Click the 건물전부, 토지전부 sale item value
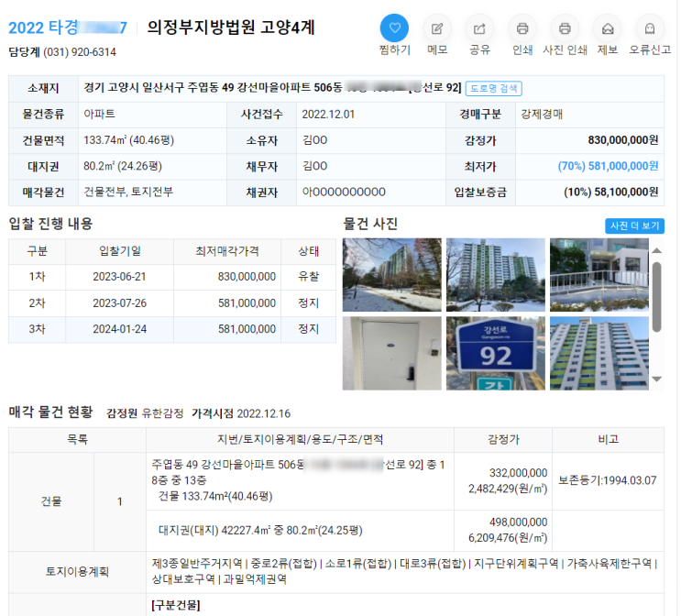 [x=128, y=192]
